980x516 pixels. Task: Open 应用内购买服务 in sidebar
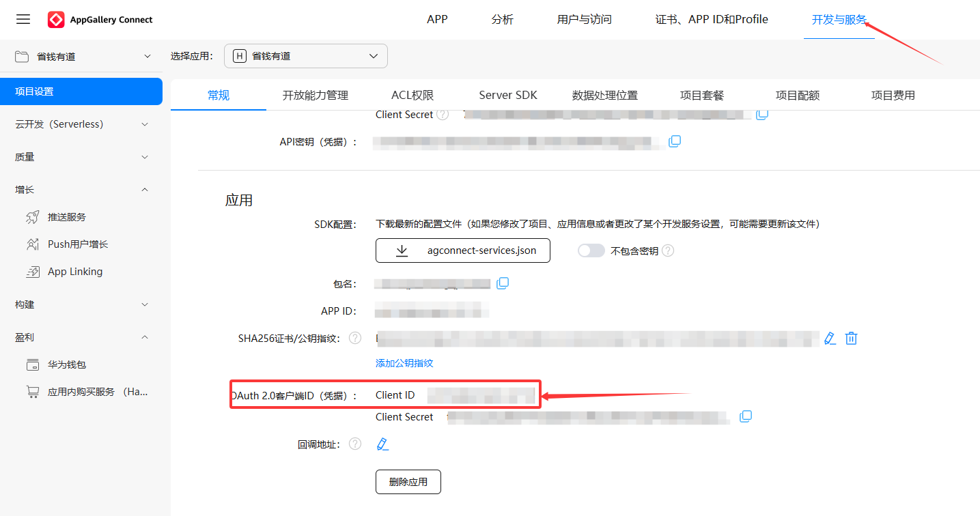(98, 392)
